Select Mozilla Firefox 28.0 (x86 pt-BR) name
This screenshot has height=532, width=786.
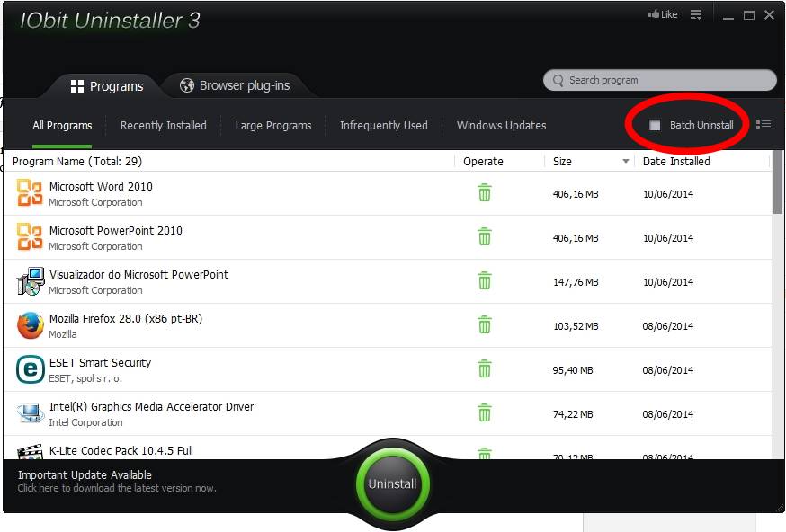coord(126,319)
